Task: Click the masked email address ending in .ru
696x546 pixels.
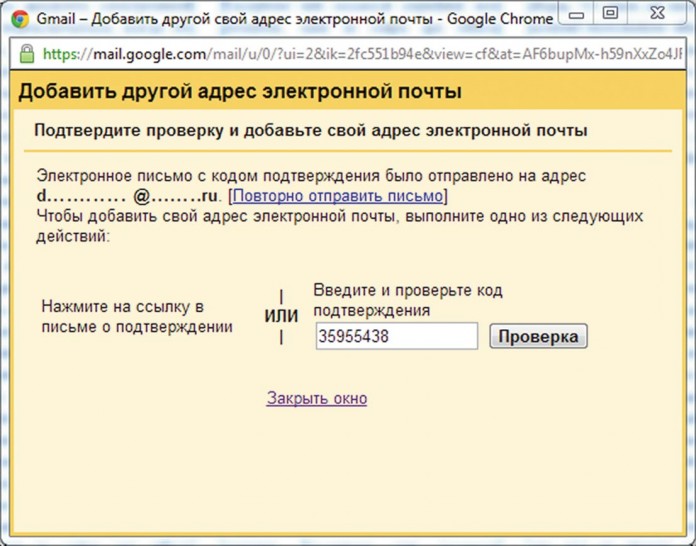Action: point(127,196)
